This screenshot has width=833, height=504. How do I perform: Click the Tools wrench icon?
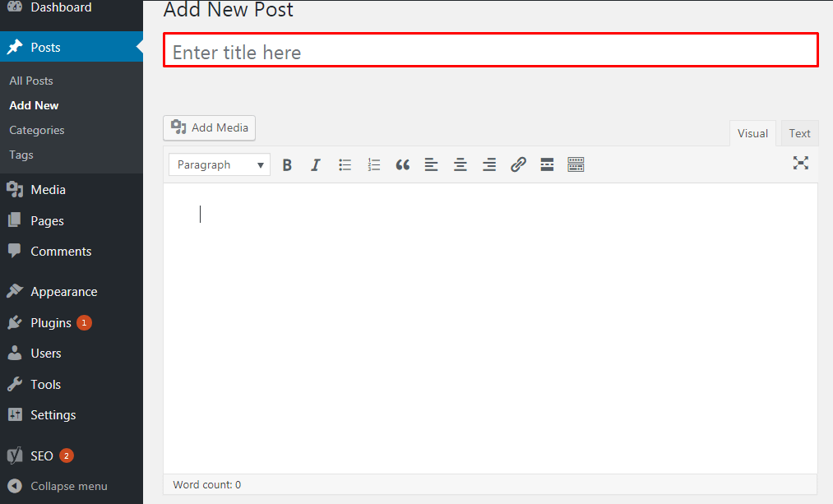[x=15, y=384]
